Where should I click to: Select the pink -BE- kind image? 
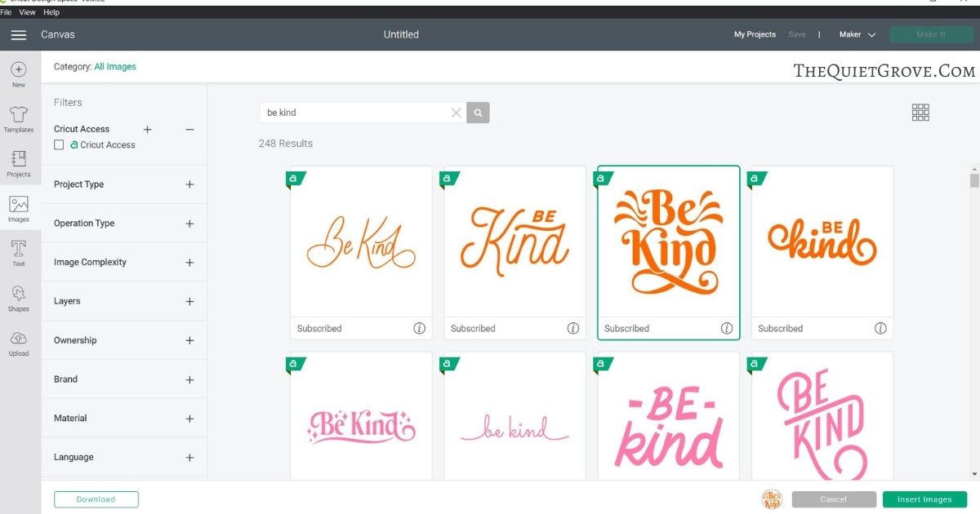[x=668, y=416]
